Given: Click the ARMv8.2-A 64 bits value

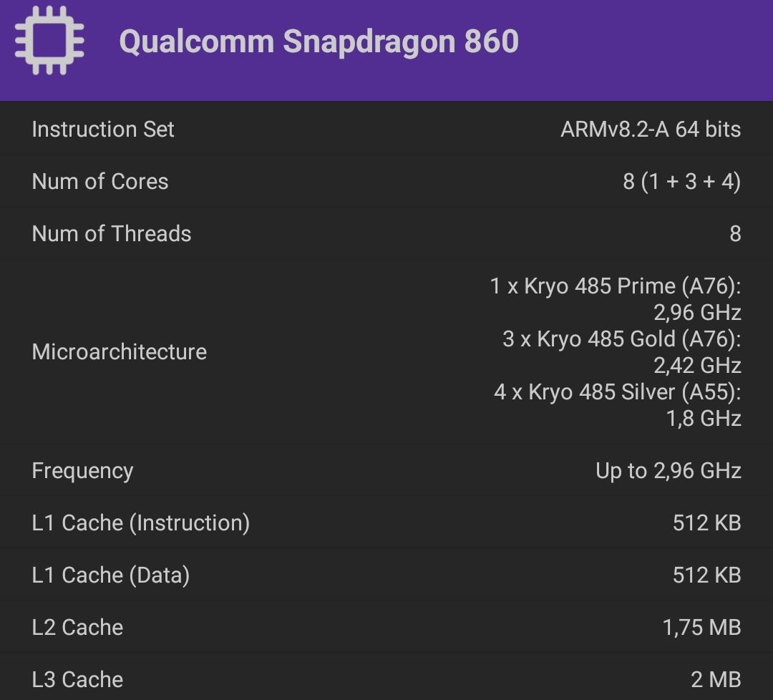Looking at the screenshot, I should coord(650,130).
